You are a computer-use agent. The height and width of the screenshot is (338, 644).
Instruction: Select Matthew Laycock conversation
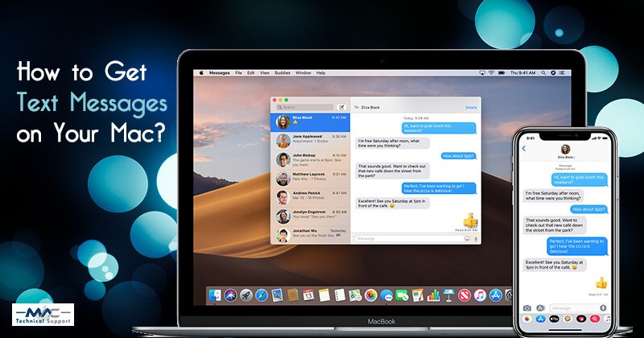coord(310,179)
